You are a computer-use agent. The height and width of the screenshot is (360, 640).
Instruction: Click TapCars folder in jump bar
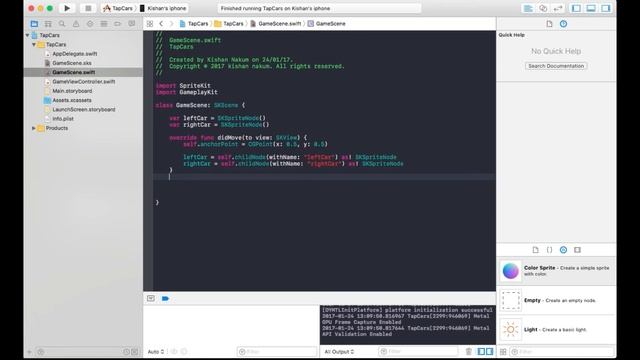229,24
